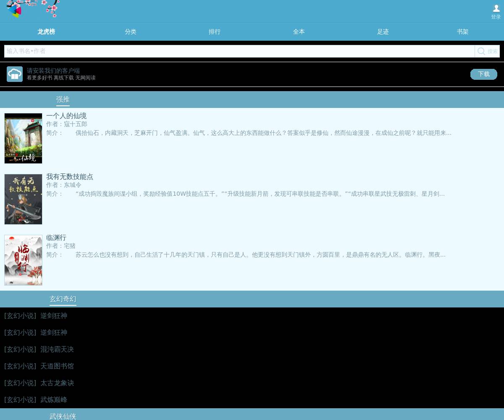This screenshot has height=420, width=504.
Task: Click the 下载 download button
Action: (483, 74)
